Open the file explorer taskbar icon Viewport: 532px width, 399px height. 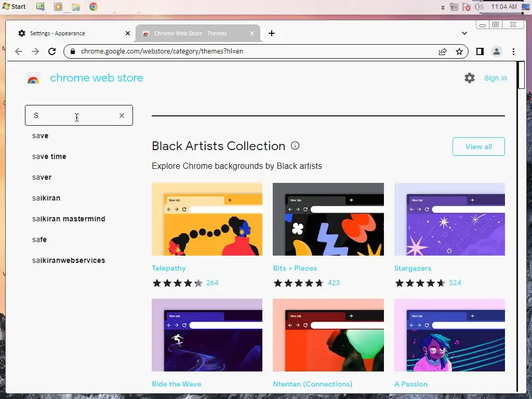tap(76, 7)
